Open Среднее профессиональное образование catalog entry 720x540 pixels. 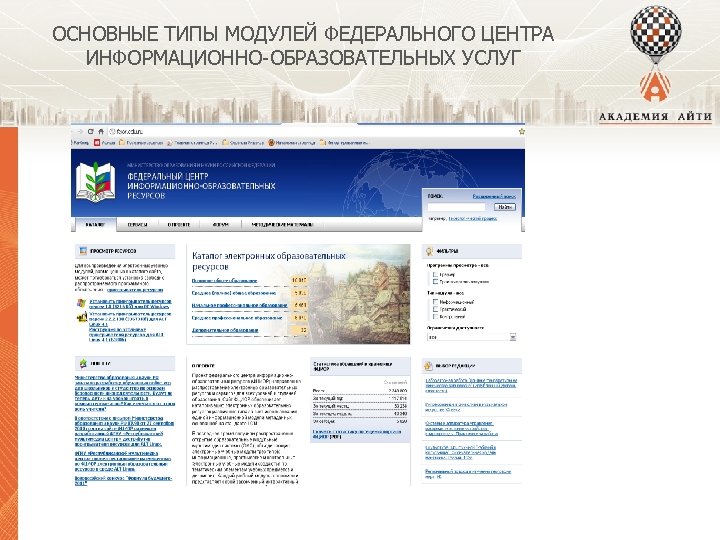pyautogui.click(x=236, y=317)
